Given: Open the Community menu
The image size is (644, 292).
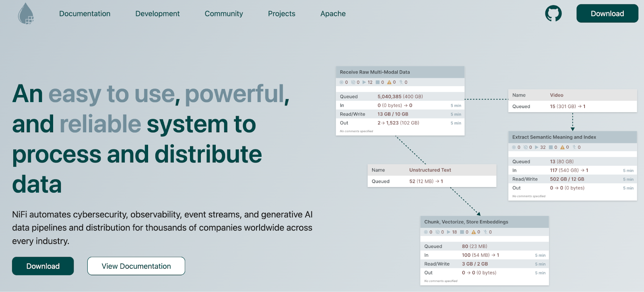Looking at the screenshot, I should pos(224,14).
